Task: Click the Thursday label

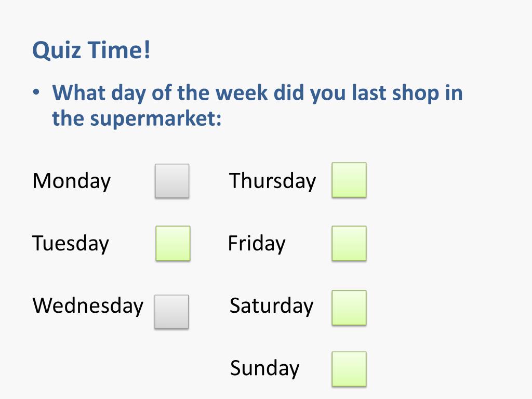Action: [272, 181]
